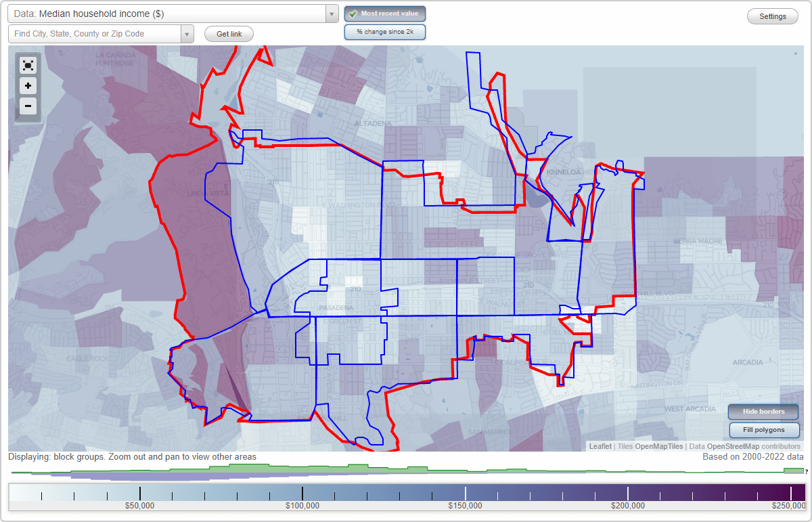Zoom out using the minus icon

28,106
